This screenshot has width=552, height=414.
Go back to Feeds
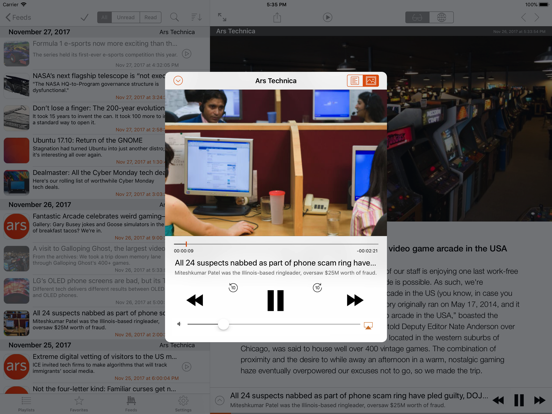click(18, 17)
